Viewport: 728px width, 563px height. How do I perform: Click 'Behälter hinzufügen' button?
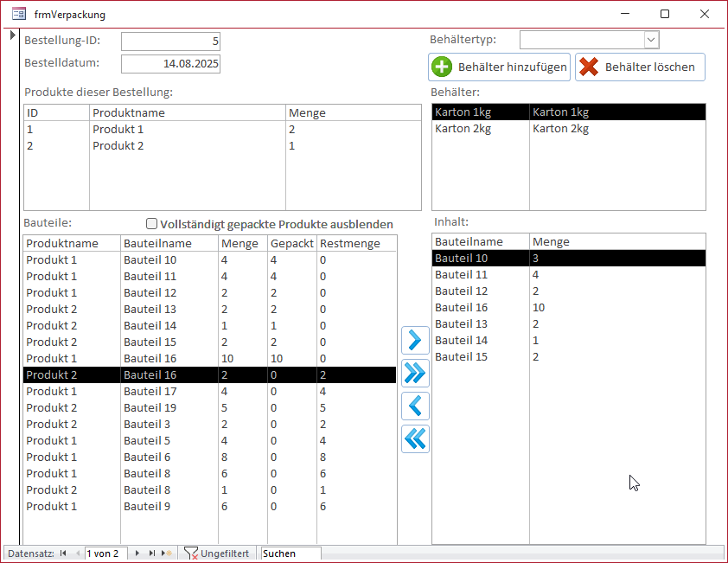pos(499,67)
